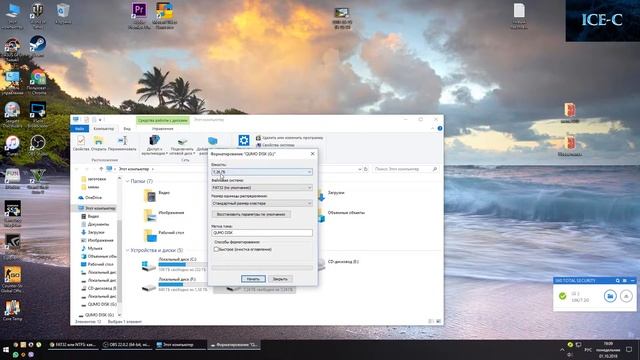Collapse the Explorer ribbon chevron
Image resolution: width=640 pixels, height=360 pixels.
[x=432, y=128]
